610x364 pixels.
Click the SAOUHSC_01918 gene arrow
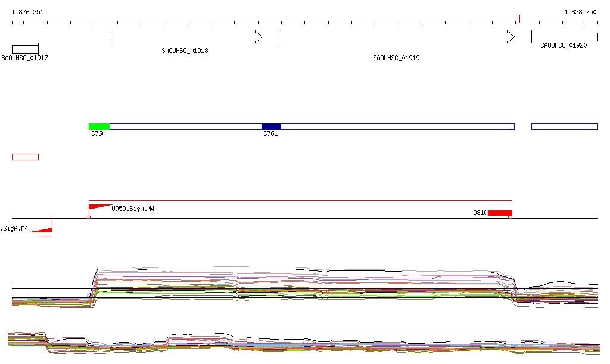(x=185, y=38)
